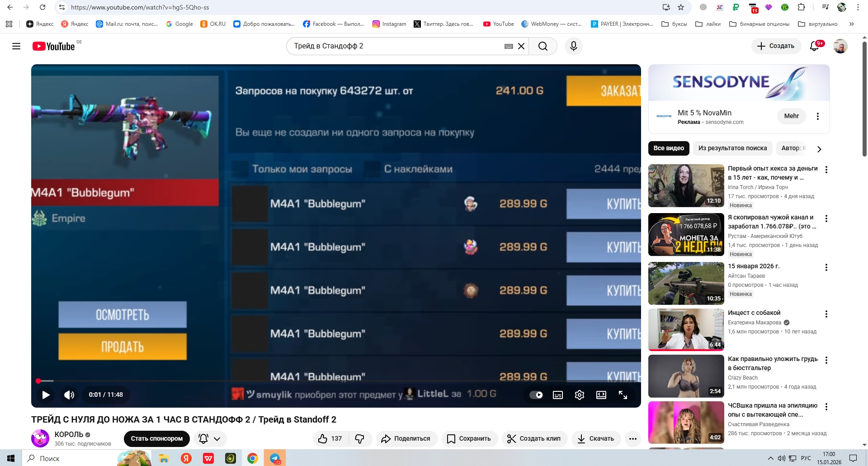Open the Windows Start menu
Viewport: 868px width, 466px height.
11,458
